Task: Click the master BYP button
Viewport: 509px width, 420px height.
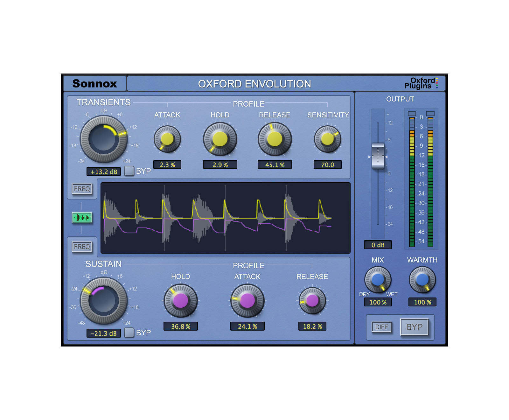Action: pyautogui.click(x=414, y=327)
